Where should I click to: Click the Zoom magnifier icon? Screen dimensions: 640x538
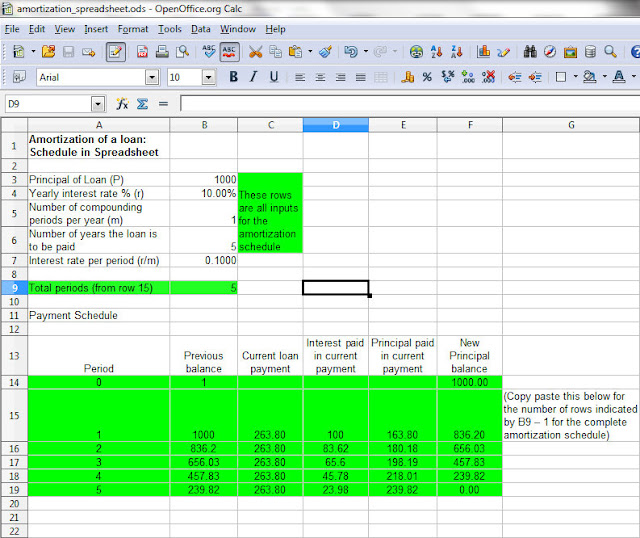[x=610, y=52]
